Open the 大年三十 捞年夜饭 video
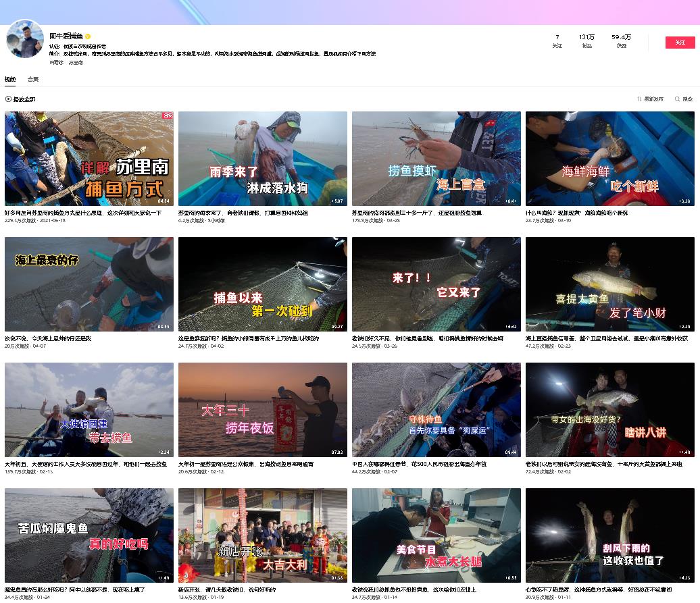The height and width of the screenshot is (603, 700). (x=262, y=410)
